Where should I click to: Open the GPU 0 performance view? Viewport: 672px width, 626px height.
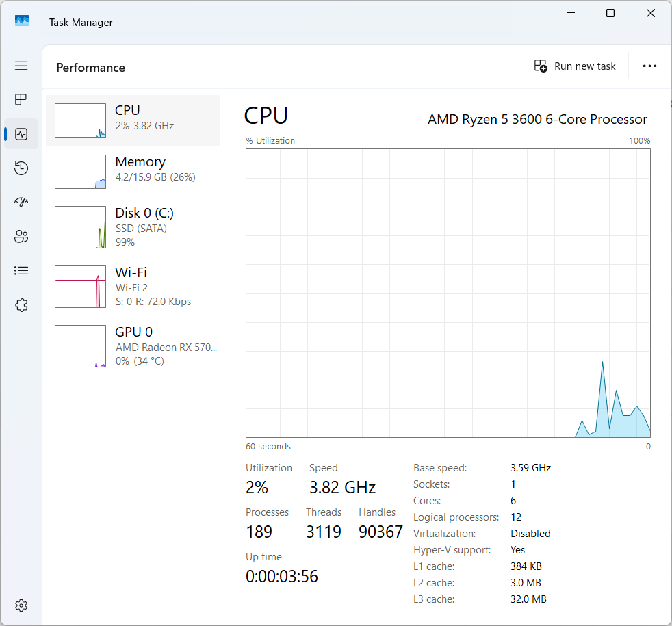133,346
